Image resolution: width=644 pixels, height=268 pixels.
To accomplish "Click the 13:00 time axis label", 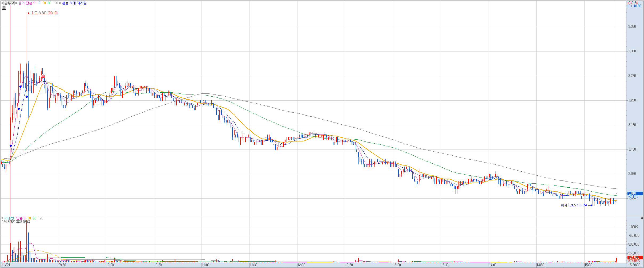I will (x=397, y=265).
